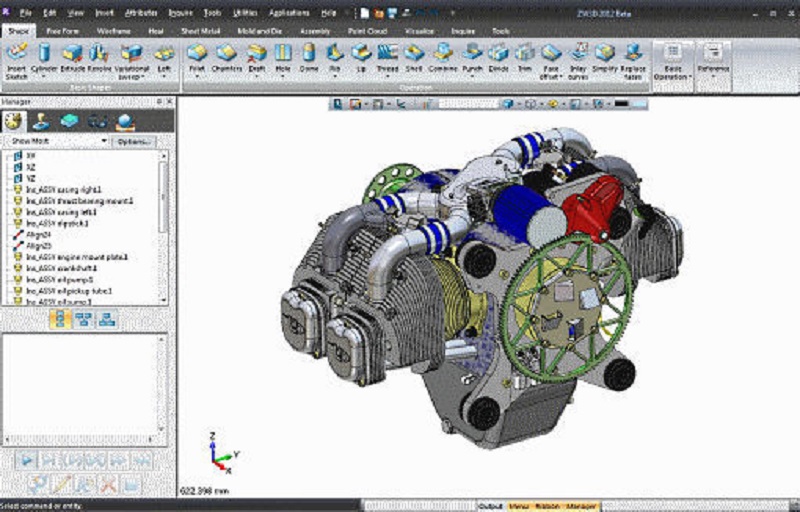
Task: Select Align24 in the history tree
Action: click(x=39, y=235)
